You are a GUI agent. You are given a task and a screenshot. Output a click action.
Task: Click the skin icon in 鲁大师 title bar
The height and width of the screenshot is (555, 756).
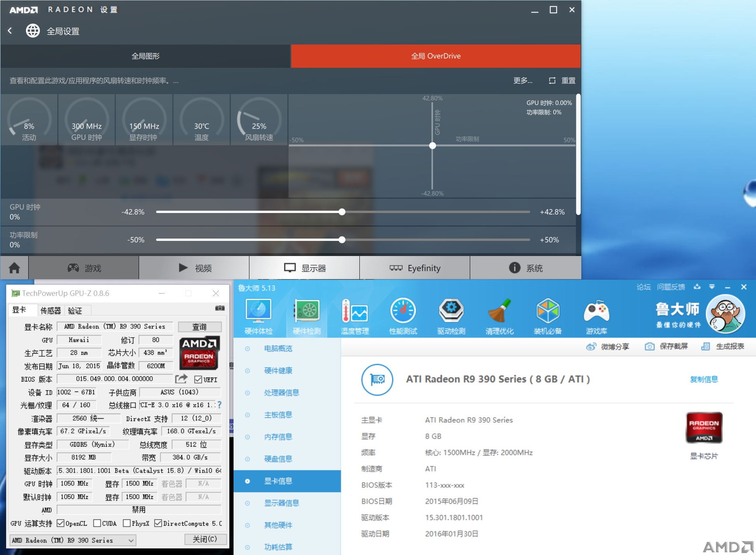click(697, 287)
